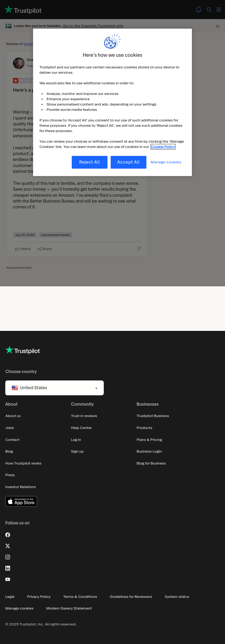
Task: Open Manage cookies in the dialog
Action: 166,162
